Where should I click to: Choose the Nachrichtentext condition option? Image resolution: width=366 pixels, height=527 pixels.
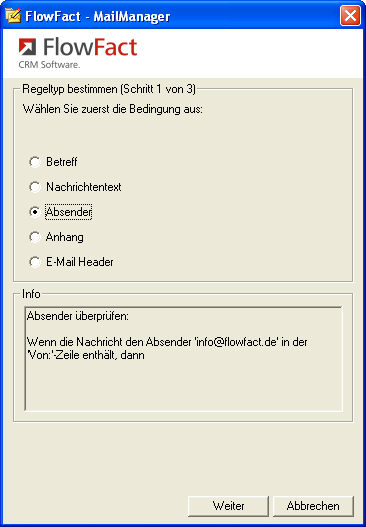(35, 187)
